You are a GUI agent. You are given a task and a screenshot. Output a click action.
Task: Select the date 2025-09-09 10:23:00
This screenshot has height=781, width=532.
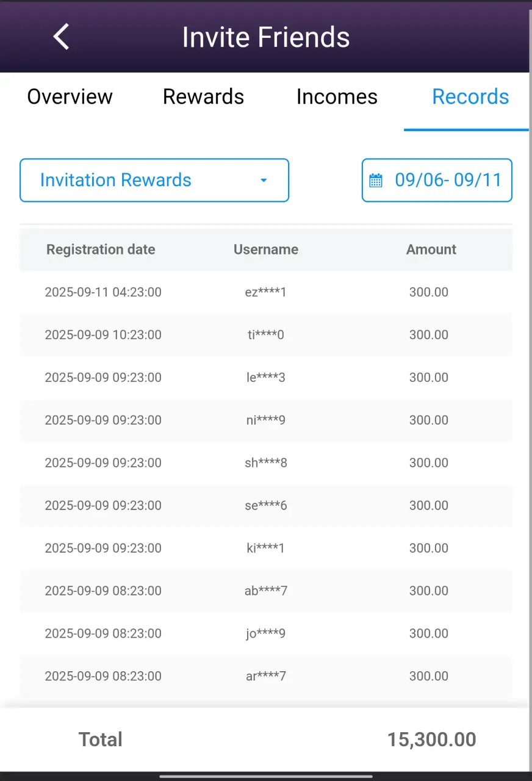click(103, 335)
